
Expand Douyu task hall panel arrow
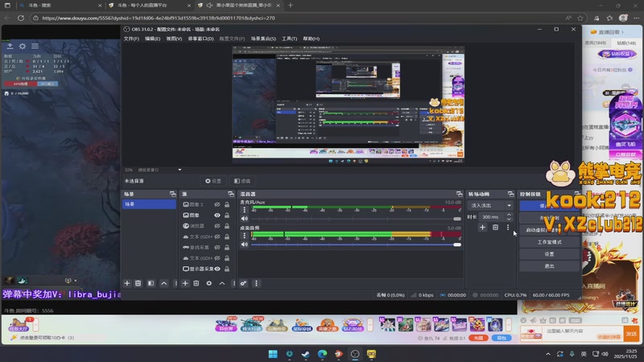pos(35,325)
